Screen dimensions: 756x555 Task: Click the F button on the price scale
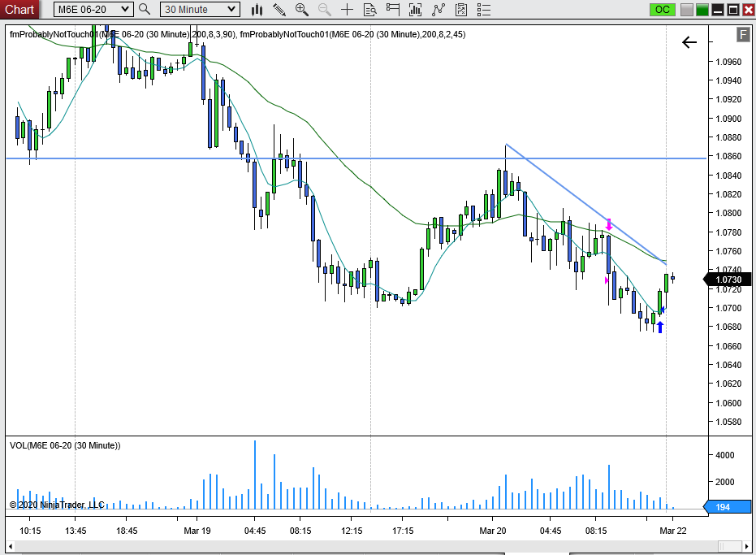[x=743, y=34]
